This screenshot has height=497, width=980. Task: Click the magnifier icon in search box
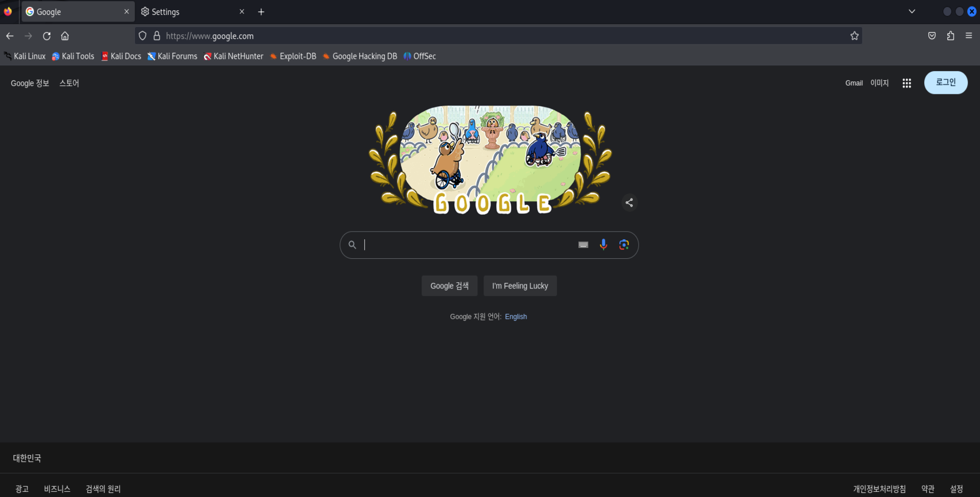coord(352,245)
